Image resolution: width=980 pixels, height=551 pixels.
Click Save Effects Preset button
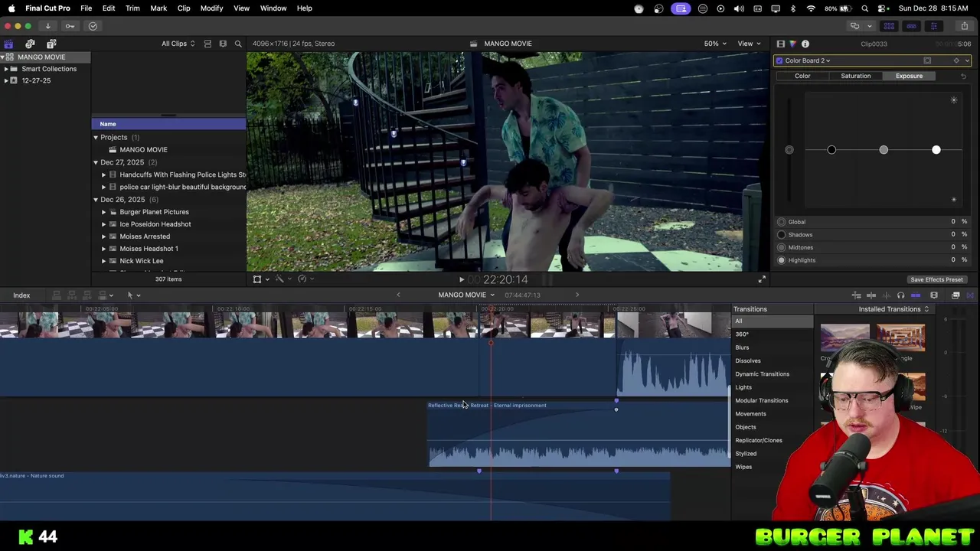tap(936, 279)
